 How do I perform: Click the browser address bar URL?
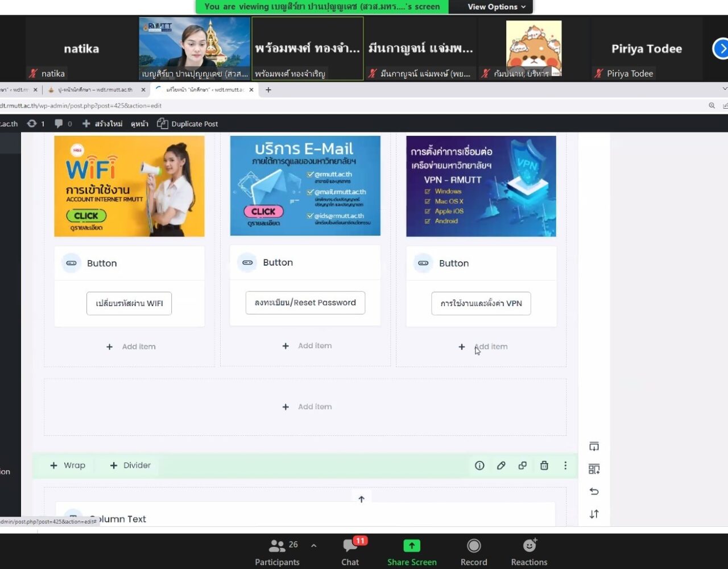[81, 106]
